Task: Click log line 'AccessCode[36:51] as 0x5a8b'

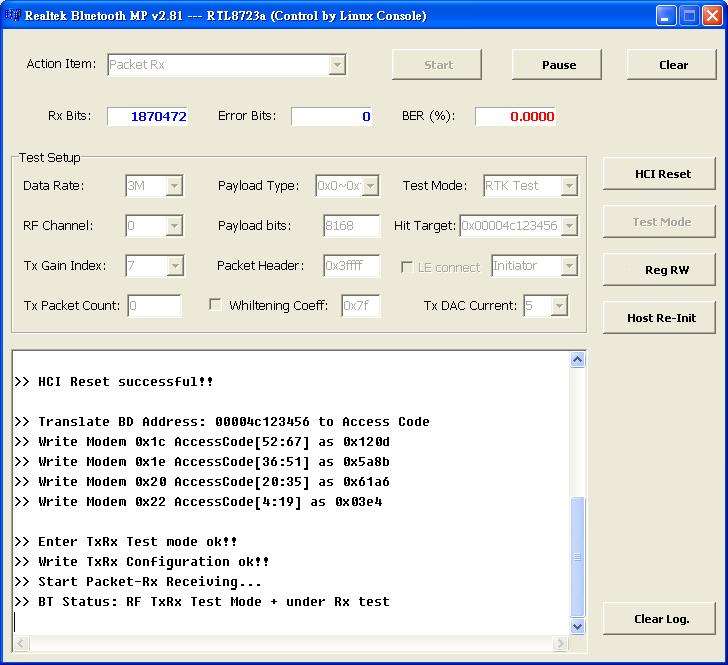Action: pos(202,462)
